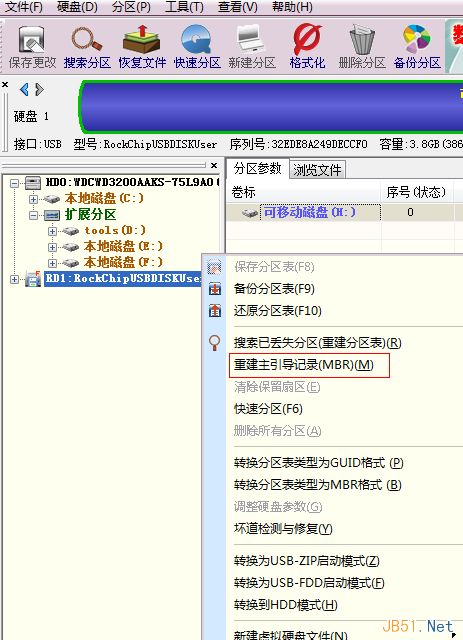Choose 快速分区(F6) in context menu
Screen dimensions: 463x640
pyautogui.click(x=268, y=409)
